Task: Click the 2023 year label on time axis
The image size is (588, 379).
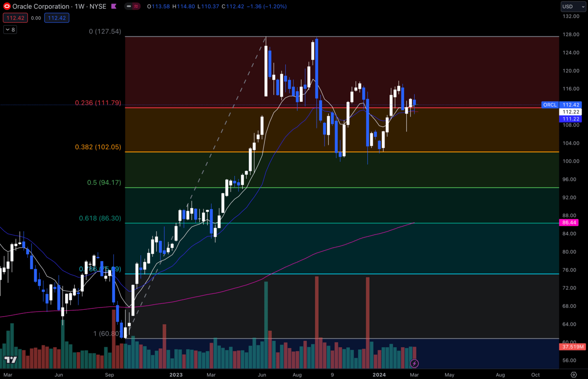Action: (176, 375)
